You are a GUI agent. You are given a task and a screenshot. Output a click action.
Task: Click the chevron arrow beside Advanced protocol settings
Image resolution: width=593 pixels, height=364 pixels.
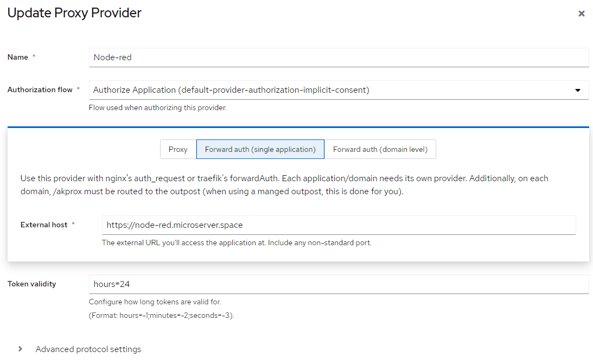coord(21,349)
